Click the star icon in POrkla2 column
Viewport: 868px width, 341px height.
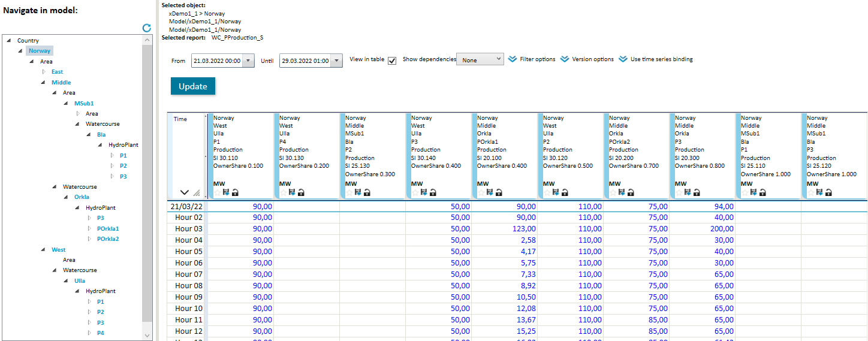613,192
